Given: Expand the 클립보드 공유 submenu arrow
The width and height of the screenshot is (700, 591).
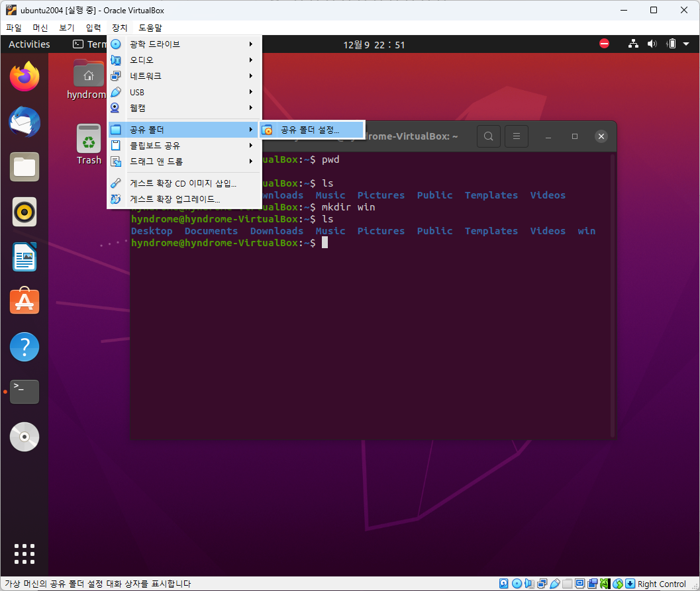Looking at the screenshot, I should [x=251, y=146].
